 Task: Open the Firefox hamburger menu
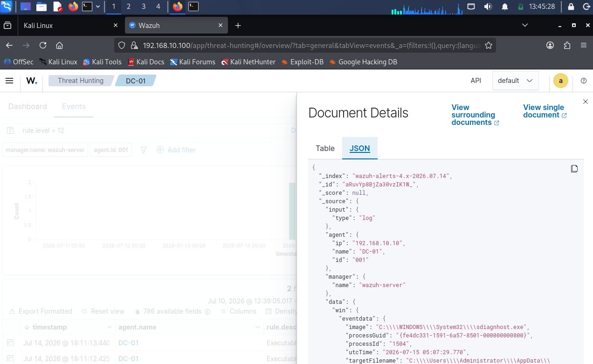(583, 45)
